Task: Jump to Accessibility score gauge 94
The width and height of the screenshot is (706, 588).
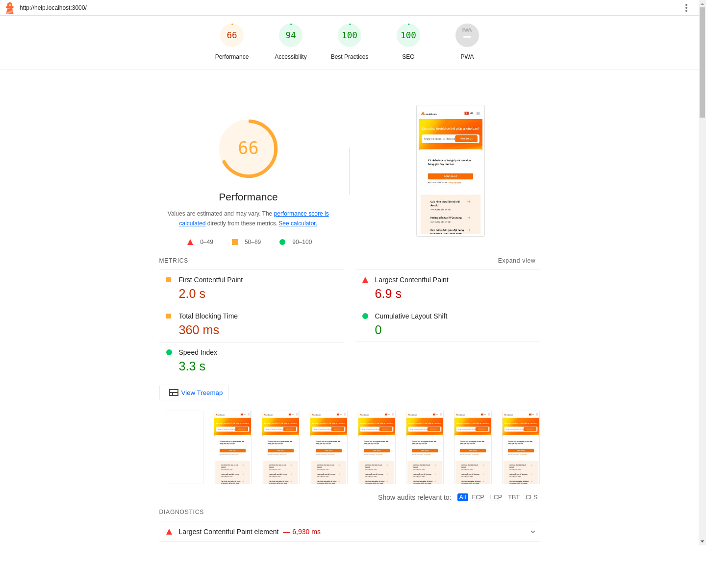Action: (291, 35)
